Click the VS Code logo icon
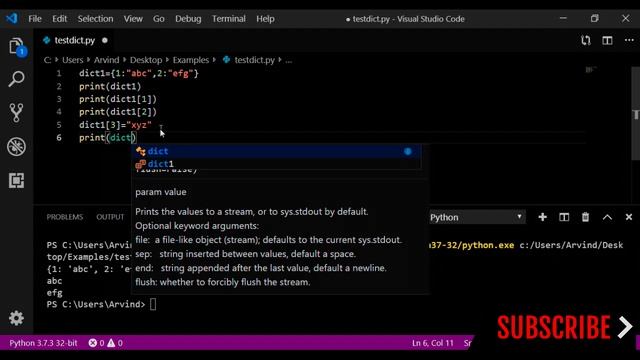The image size is (640, 360). 12,18
